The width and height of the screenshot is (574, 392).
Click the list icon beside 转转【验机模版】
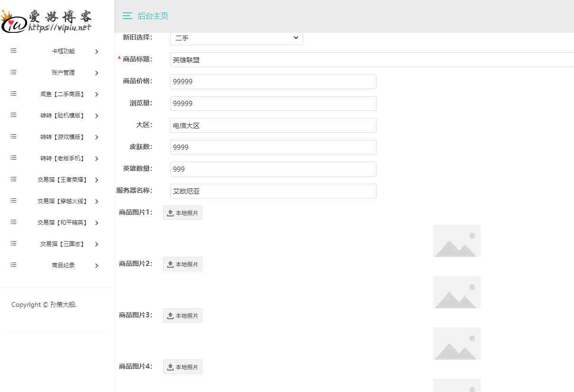[13, 115]
